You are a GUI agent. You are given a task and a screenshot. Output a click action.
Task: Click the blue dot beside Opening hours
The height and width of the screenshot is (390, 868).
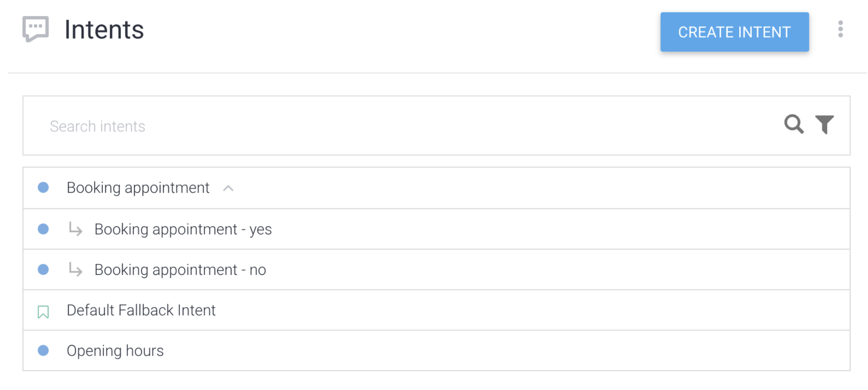(43, 351)
